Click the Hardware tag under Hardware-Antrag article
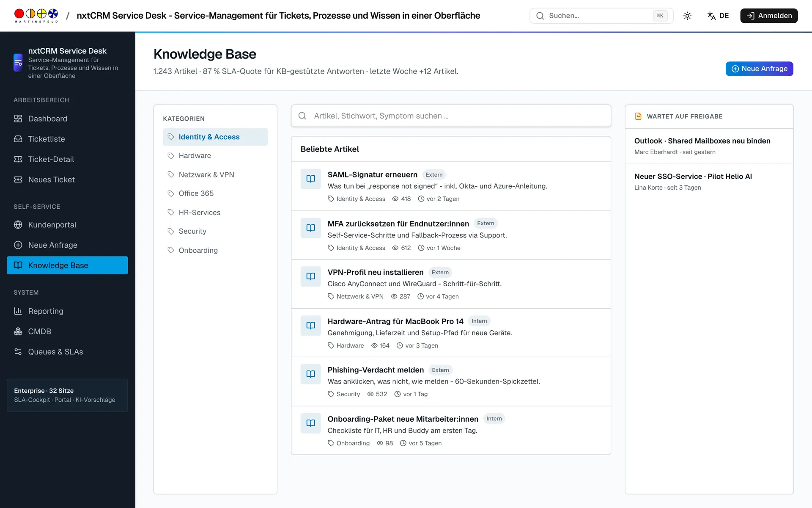Screen dimensions: 812x508 pyautogui.click(x=346, y=346)
